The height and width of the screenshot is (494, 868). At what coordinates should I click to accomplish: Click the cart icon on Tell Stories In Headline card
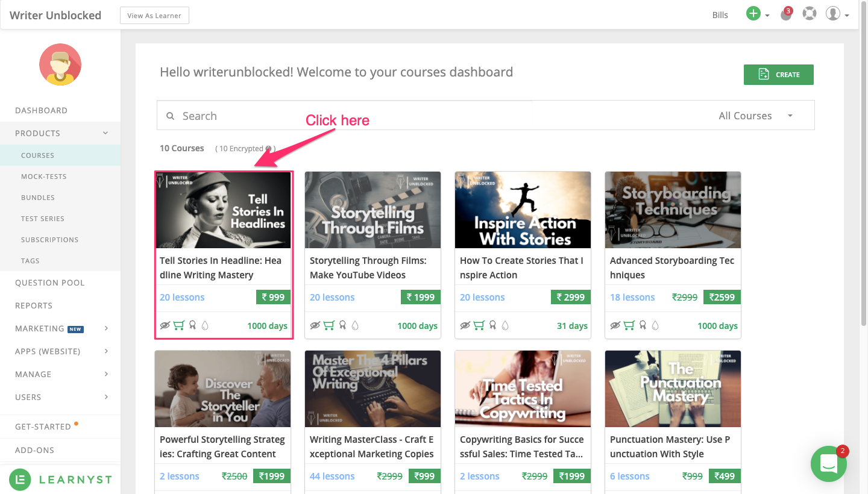point(179,325)
